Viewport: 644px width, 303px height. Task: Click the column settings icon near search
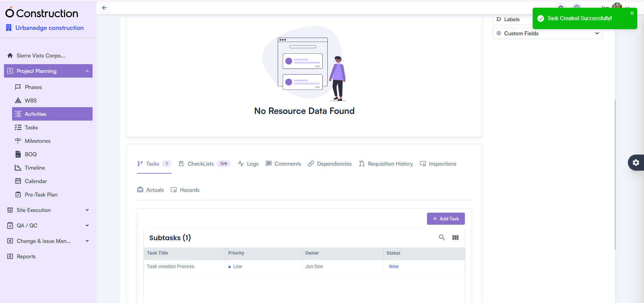(455, 237)
